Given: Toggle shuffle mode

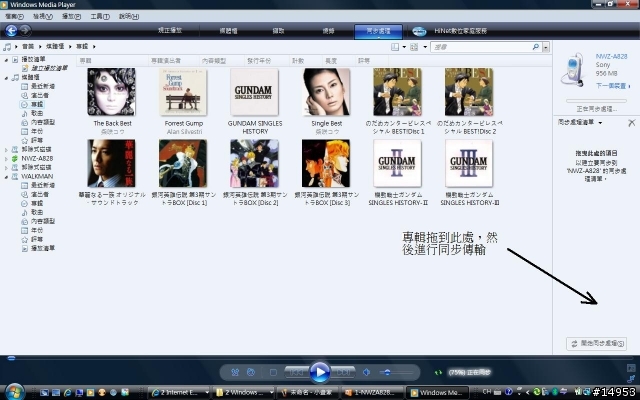Looking at the screenshot, I should coord(235,372).
